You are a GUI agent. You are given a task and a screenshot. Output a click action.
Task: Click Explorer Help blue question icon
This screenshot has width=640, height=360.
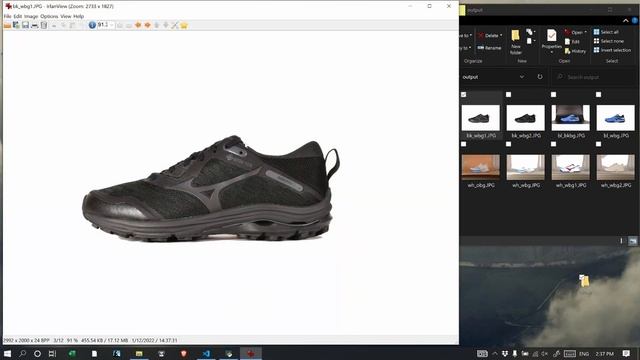(x=636, y=20)
